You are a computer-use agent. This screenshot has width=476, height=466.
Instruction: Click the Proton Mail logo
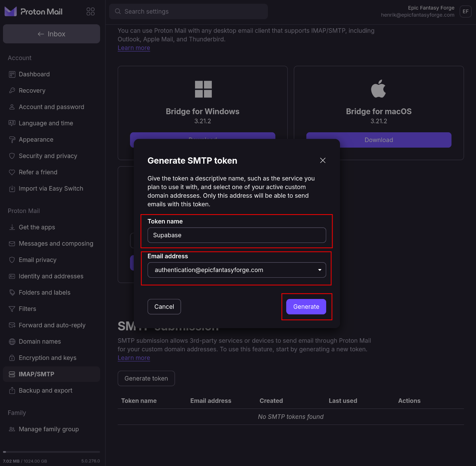(x=34, y=12)
